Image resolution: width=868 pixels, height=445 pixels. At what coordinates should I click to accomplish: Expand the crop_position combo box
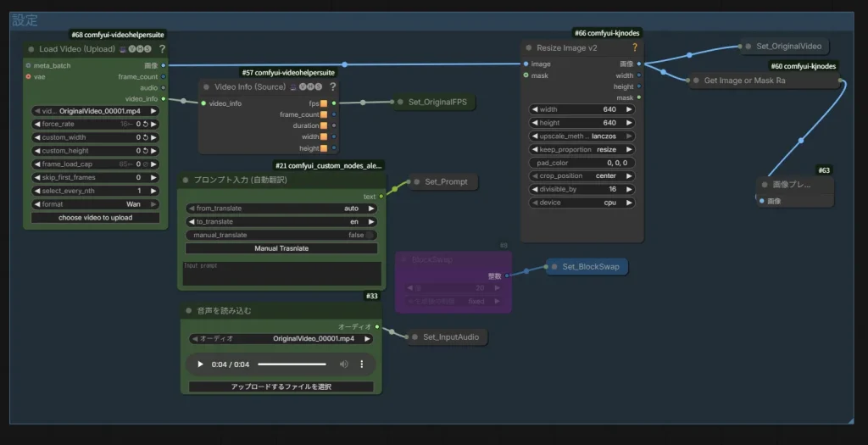[x=580, y=176]
